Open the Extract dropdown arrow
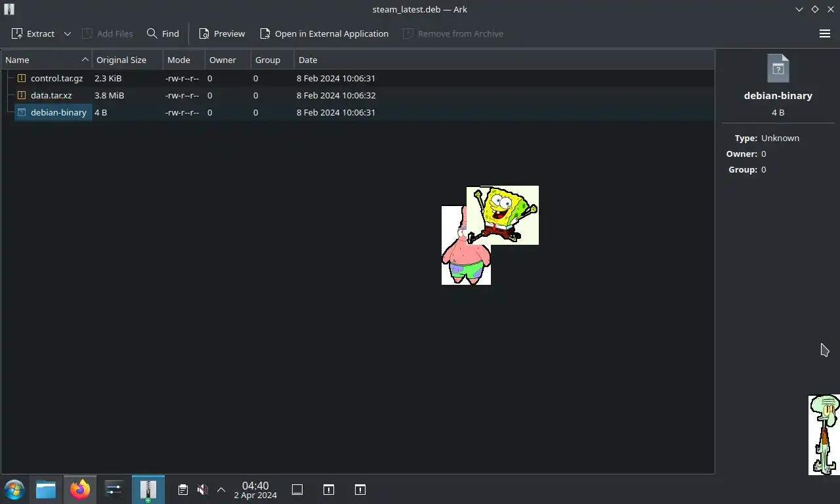The height and width of the screenshot is (504, 840). 67,33
